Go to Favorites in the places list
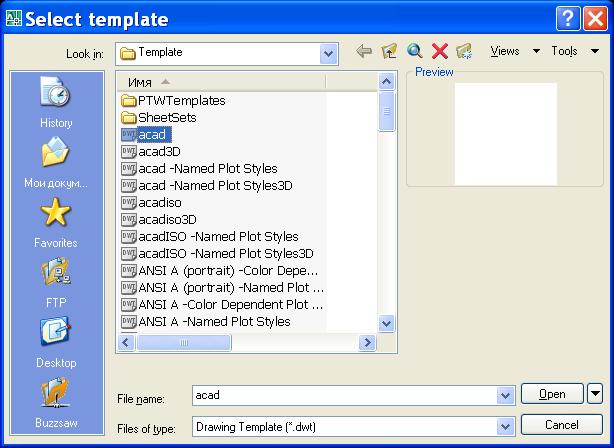 (x=56, y=222)
